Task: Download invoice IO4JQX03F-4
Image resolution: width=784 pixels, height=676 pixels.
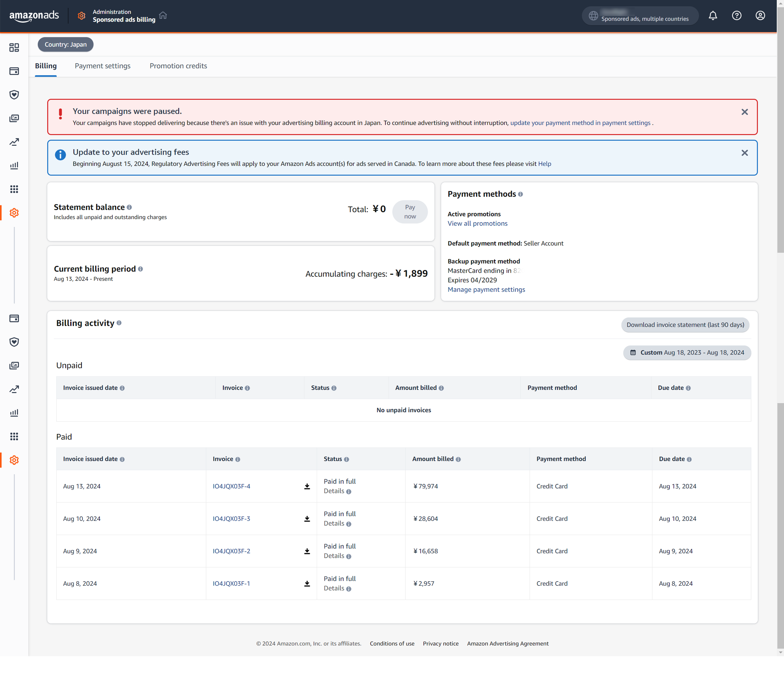Action: tap(307, 487)
